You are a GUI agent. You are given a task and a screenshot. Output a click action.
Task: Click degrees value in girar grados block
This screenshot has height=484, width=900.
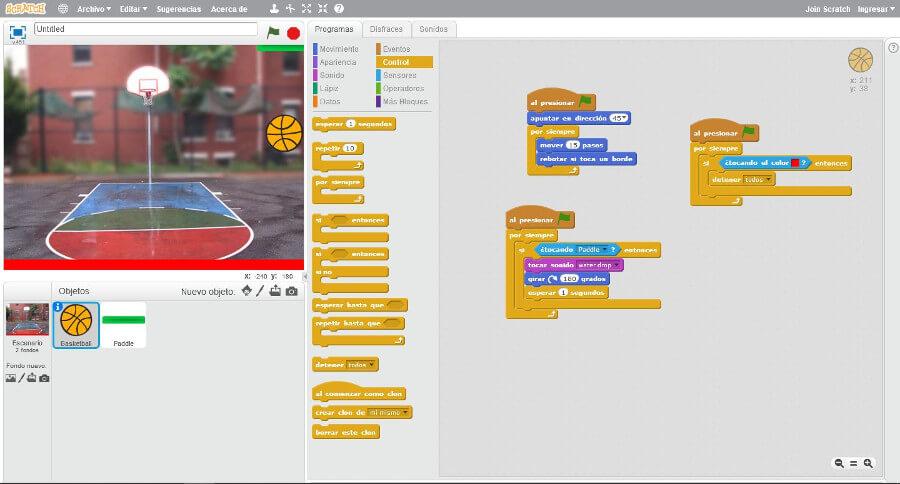pos(569,278)
